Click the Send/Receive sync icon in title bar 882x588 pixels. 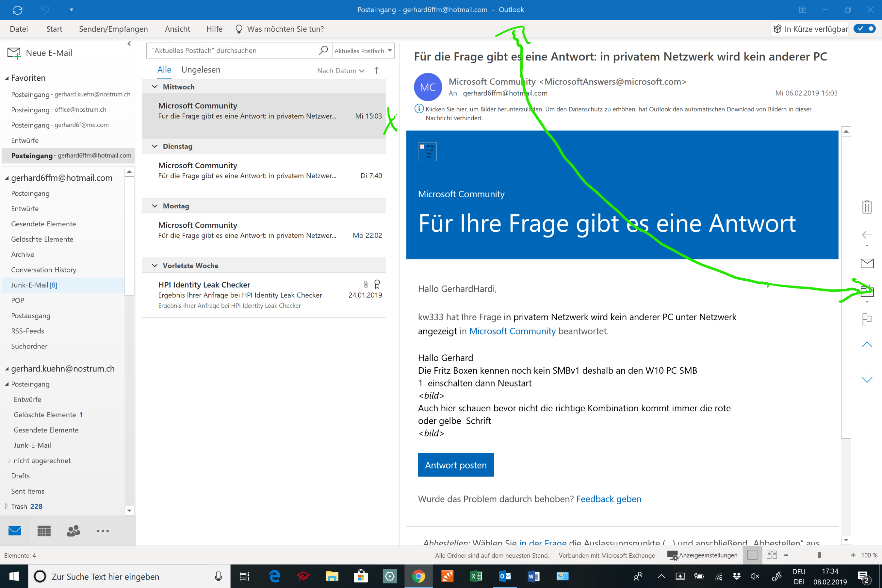(18, 10)
